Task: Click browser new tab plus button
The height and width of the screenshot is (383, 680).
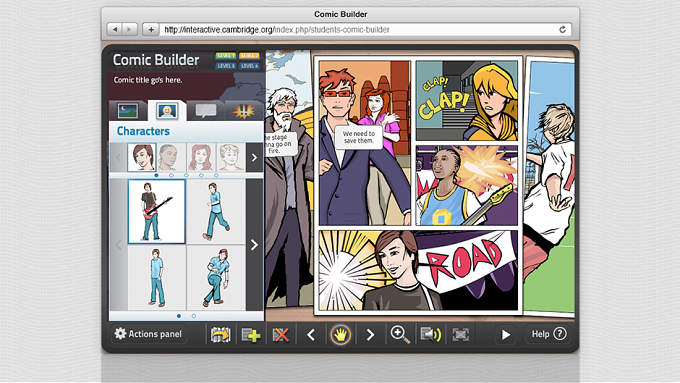Action: (x=151, y=29)
